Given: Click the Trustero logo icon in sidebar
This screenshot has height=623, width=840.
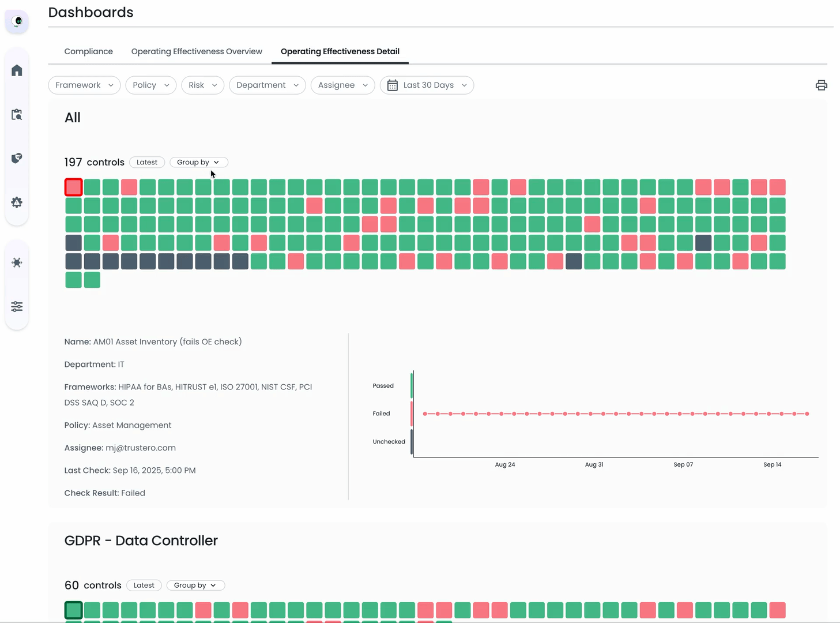Looking at the screenshot, I should 17,21.
